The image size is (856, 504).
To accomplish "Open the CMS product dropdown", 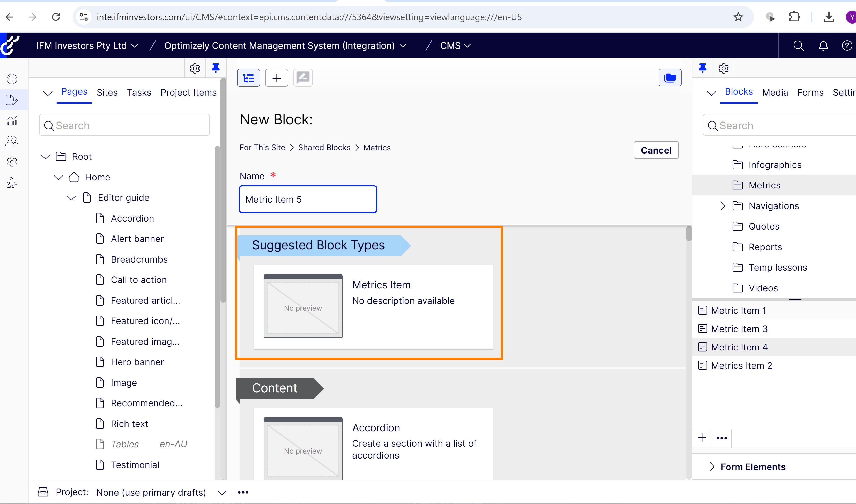I will pyautogui.click(x=455, y=45).
